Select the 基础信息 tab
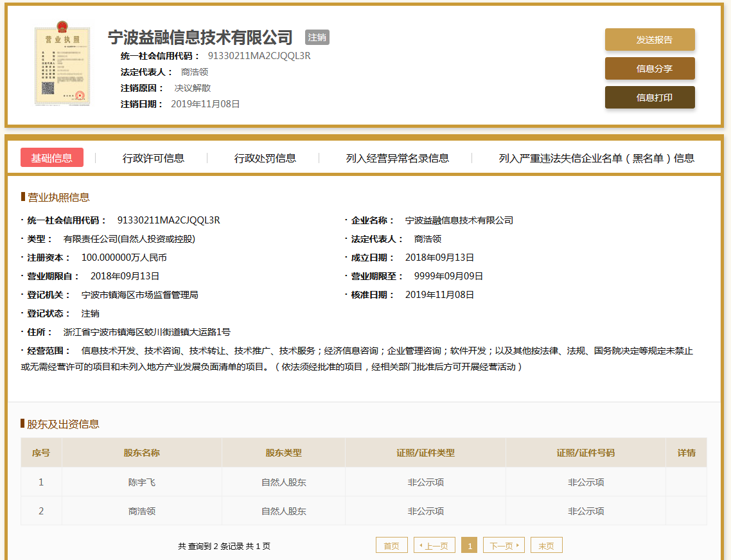 pyautogui.click(x=52, y=158)
